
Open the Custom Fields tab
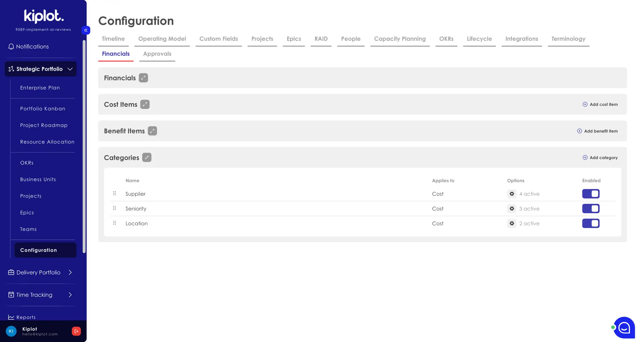(x=219, y=39)
